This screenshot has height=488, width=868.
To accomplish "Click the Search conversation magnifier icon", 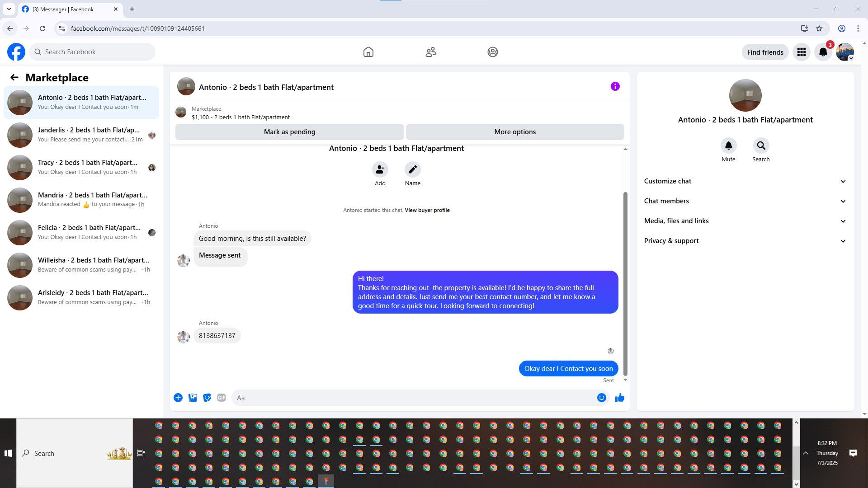I will click(x=761, y=145).
